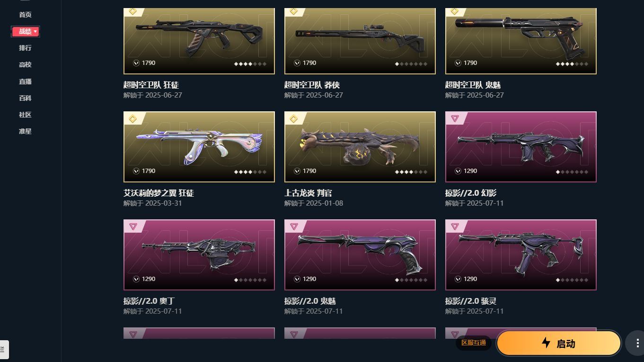Image resolution: width=644 pixels, height=362 pixels.
Task: Click the VP currency icon on 掠影//2.0 奥丁 card
Action: click(x=136, y=279)
